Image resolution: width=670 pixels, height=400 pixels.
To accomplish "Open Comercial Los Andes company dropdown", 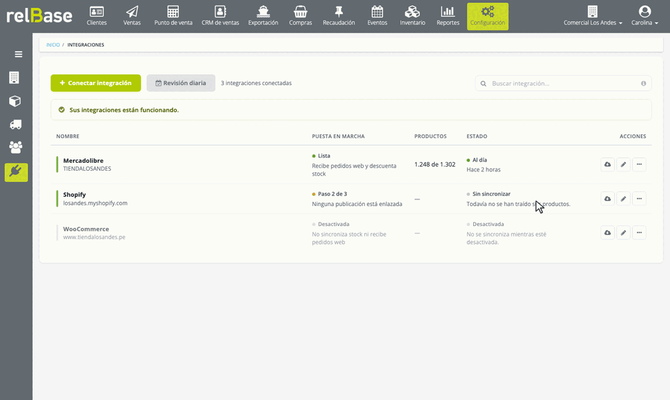I will pos(593,16).
